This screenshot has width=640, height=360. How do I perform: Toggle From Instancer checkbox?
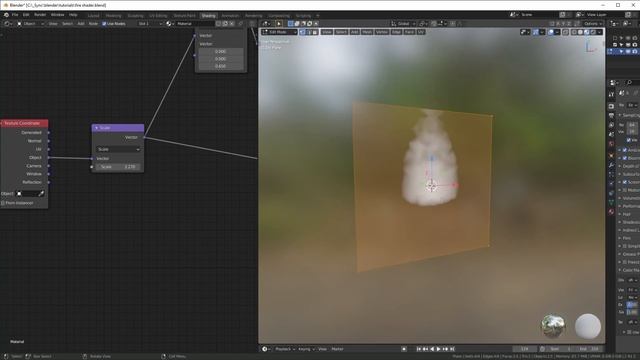(x=3, y=203)
